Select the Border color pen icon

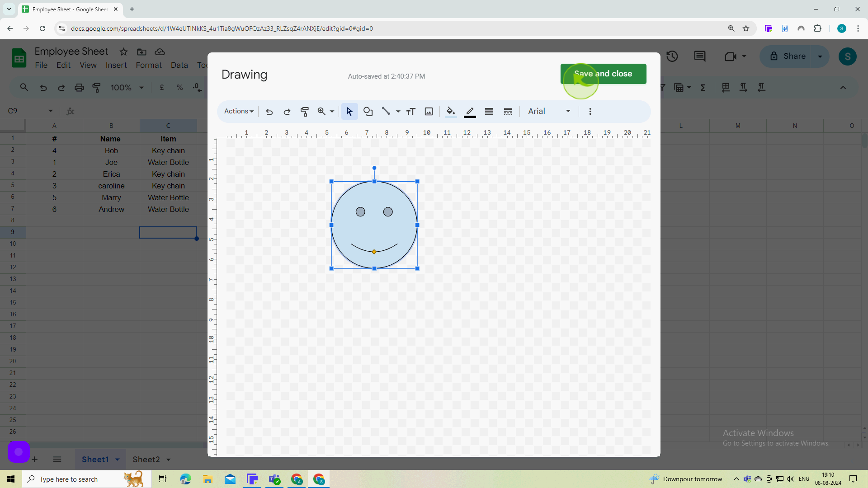pyautogui.click(x=470, y=112)
